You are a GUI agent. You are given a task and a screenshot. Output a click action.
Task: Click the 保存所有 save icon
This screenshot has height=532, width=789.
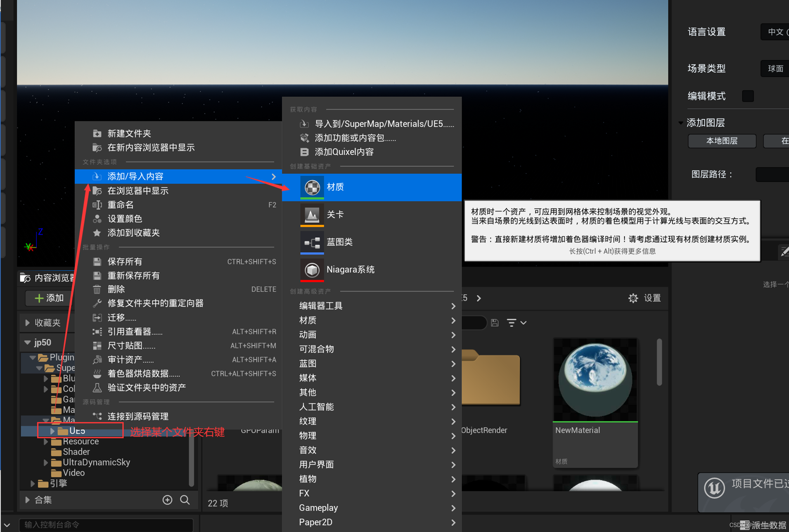[97, 262]
